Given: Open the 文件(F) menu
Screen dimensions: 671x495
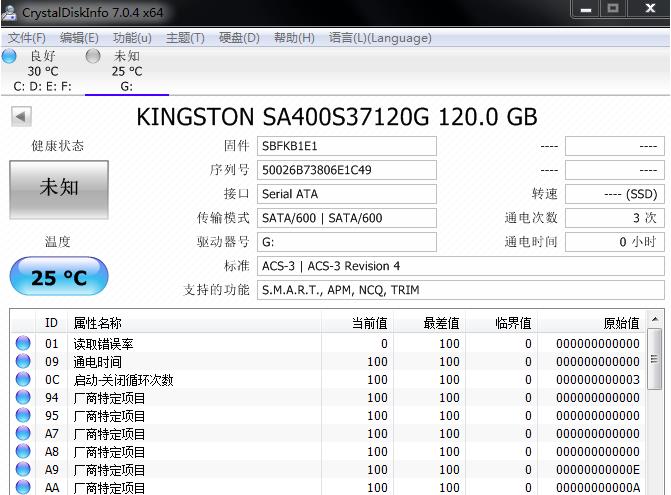Looking at the screenshot, I should (27, 38).
